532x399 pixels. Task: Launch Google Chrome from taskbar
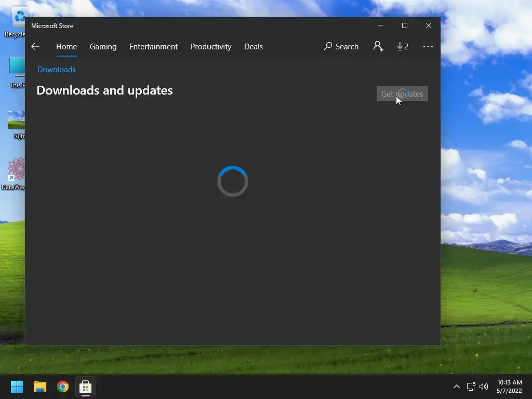pyautogui.click(x=62, y=387)
